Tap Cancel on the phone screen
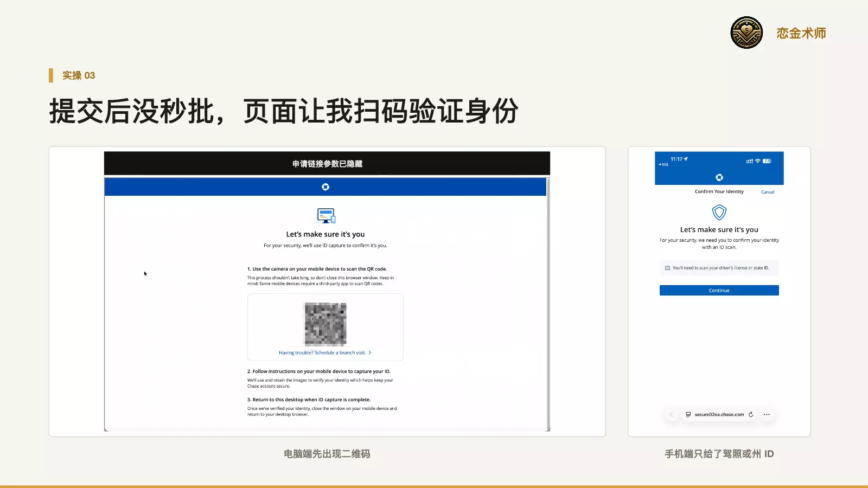 [768, 192]
